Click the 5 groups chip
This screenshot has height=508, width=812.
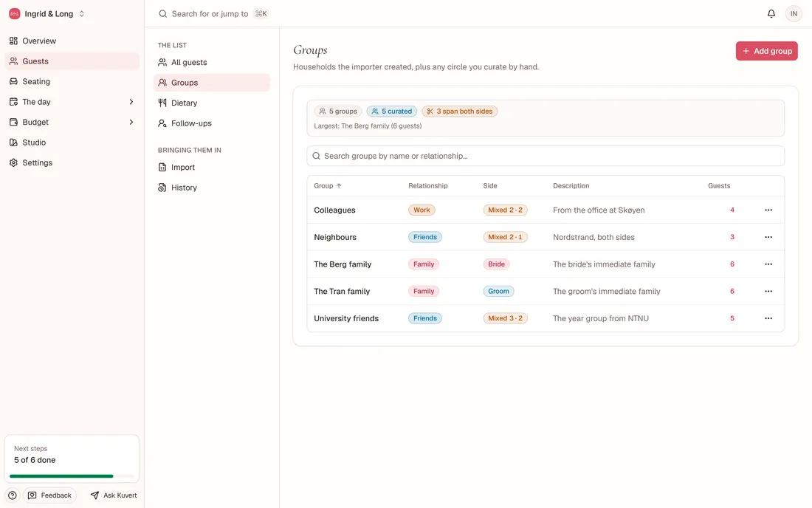tap(337, 111)
